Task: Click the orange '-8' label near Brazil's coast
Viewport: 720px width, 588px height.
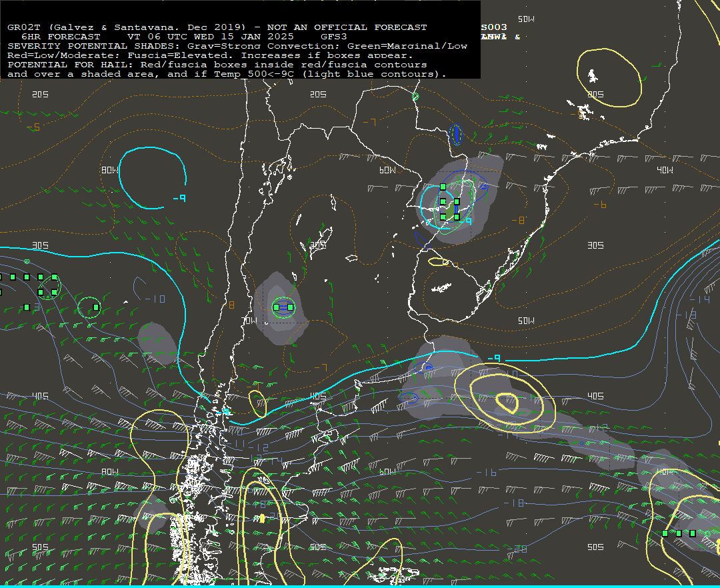Action: click(518, 221)
